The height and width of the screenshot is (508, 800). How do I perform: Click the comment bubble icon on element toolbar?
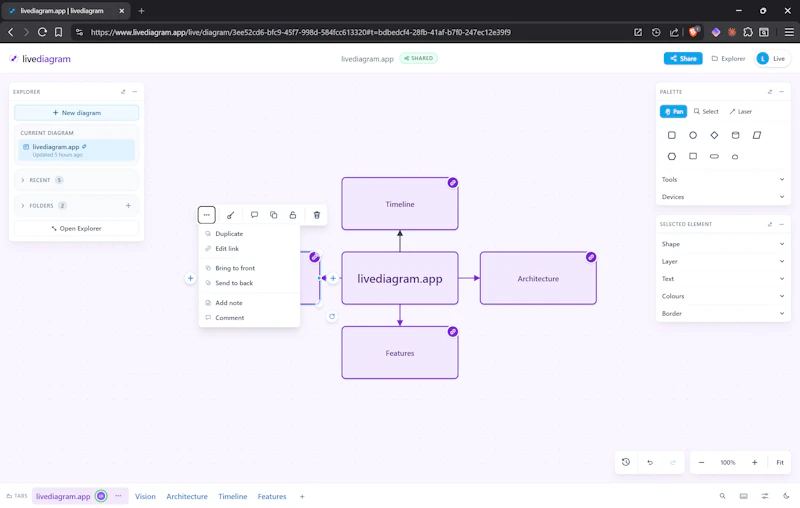(254, 215)
